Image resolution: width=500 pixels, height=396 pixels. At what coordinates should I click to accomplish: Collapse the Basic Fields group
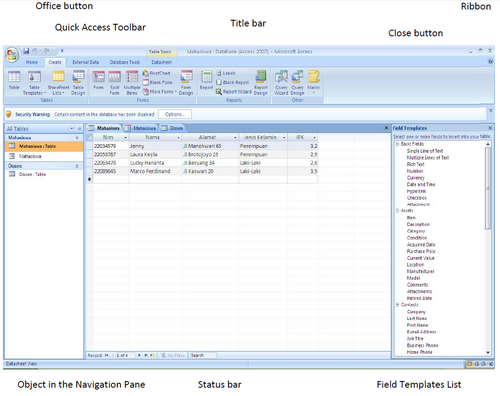397,144
